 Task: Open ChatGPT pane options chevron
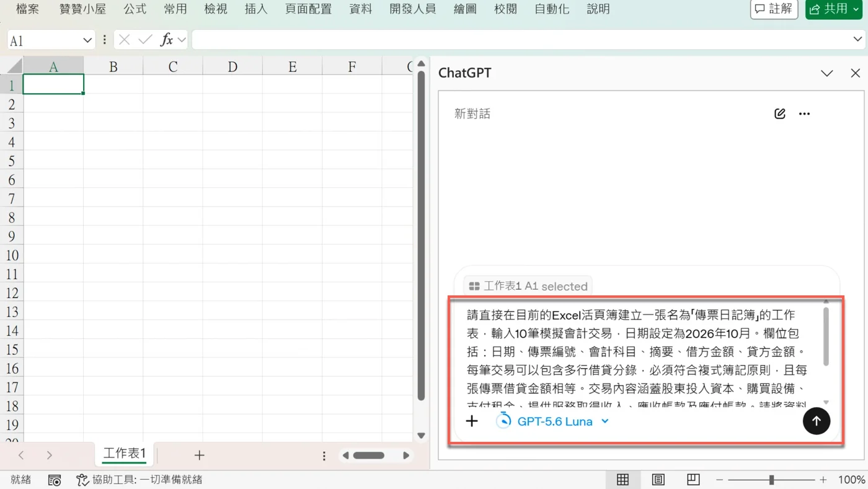(826, 73)
